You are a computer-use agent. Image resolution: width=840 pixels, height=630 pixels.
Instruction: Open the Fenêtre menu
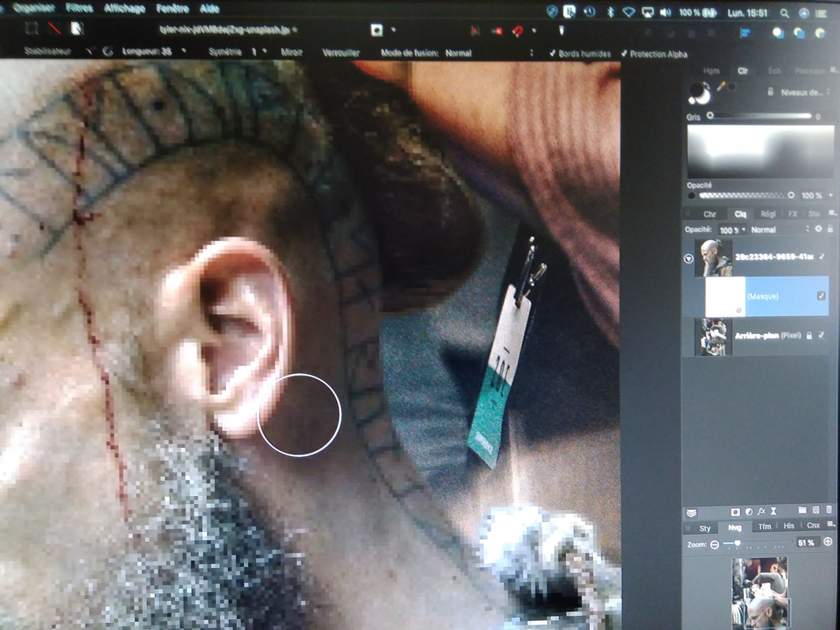pos(172,9)
